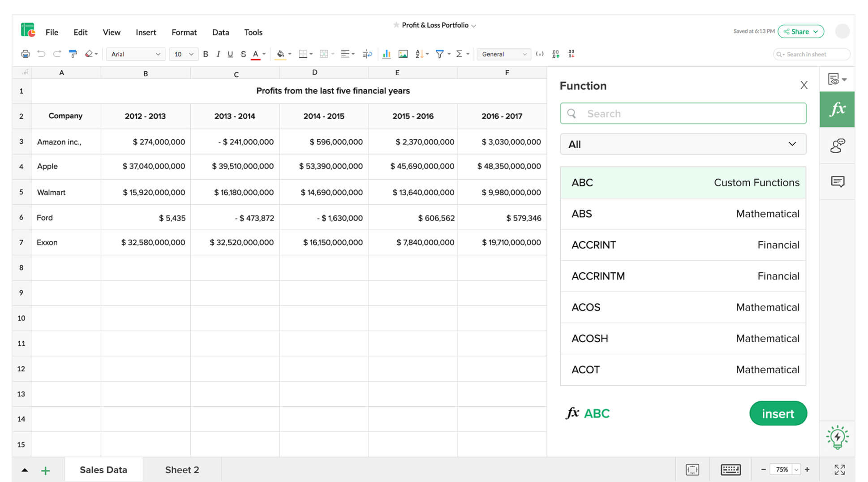Image resolution: width=868 pixels, height=482 pixels.
Task: Click the Sum function icon
Action: tap(460, 54)
